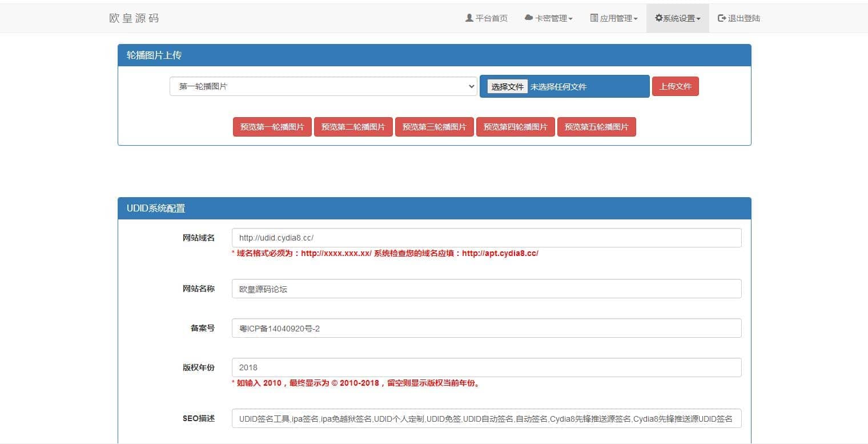Click the 欧皇源码 brand link

[x=134, y=18]
